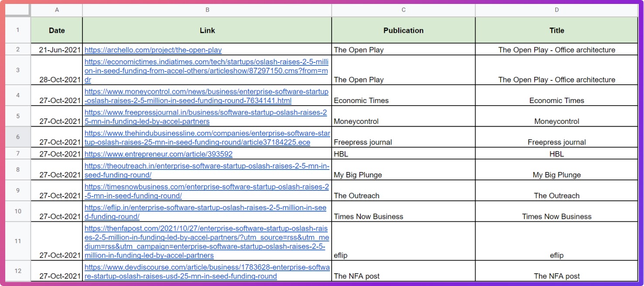The image size is (644, 286).
Task: Select row 6 header
Action: pyautogui.click(x=17, y=137)
